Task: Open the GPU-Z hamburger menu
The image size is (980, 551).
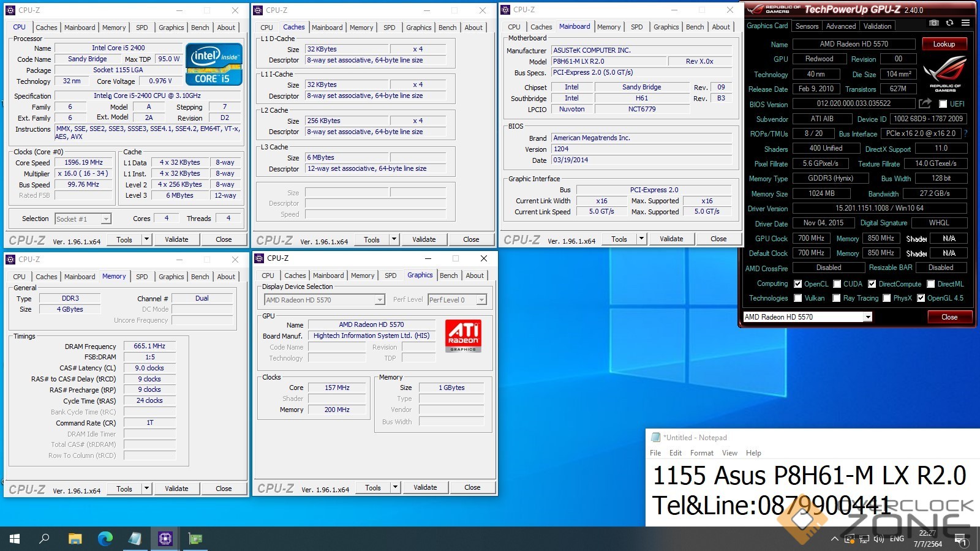Action: (x=965, y=23)
